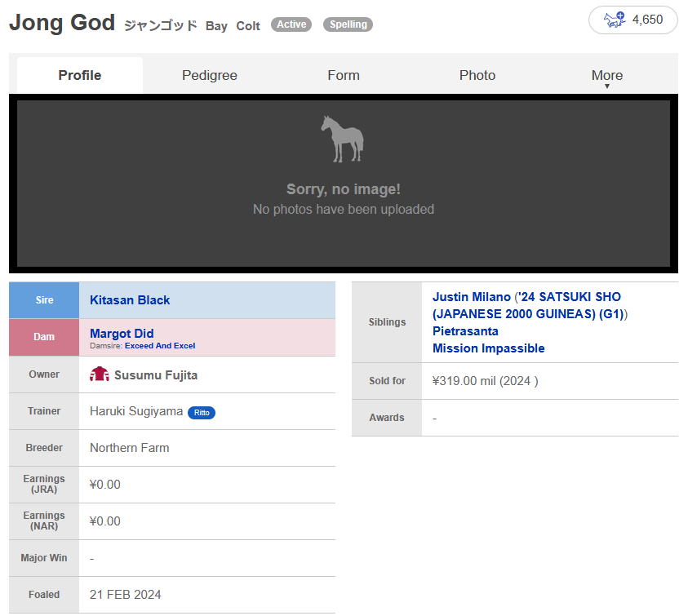The height and width of the screenshot is (616, 688).
Task: Open sibling Justin Milano's profile
Action: coord(472,297)
